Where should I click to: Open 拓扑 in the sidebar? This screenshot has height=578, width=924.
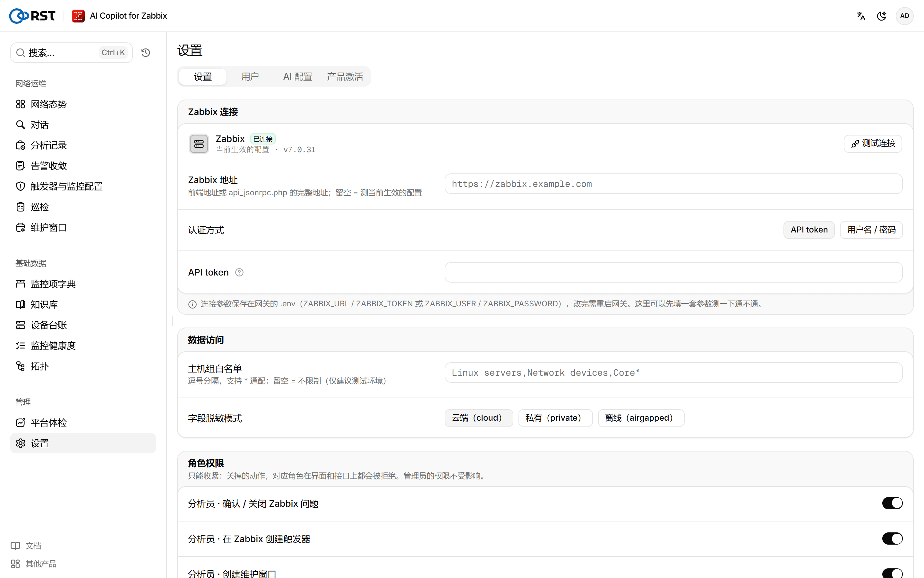[83, 366]
